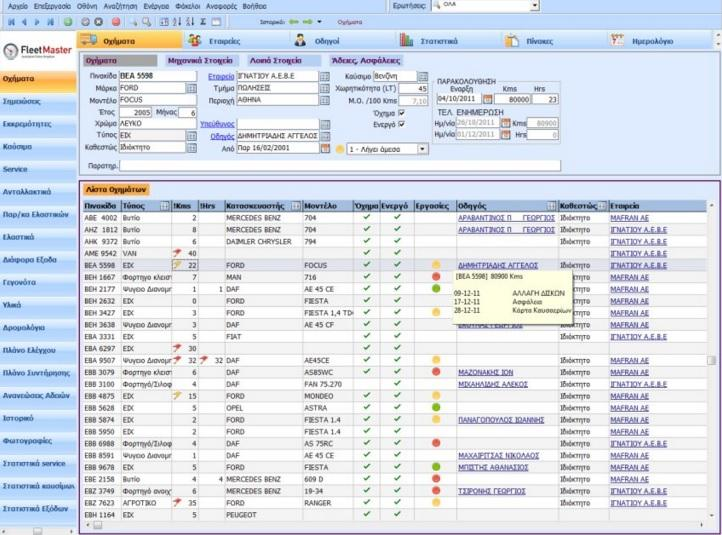This screenshot has height=535, width=722.
Task: Open the Οδηγός column filter button
Action: (551, 206)
